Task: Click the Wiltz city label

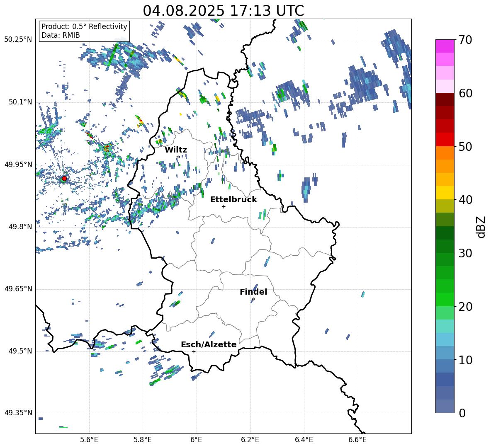Action: 176,150
